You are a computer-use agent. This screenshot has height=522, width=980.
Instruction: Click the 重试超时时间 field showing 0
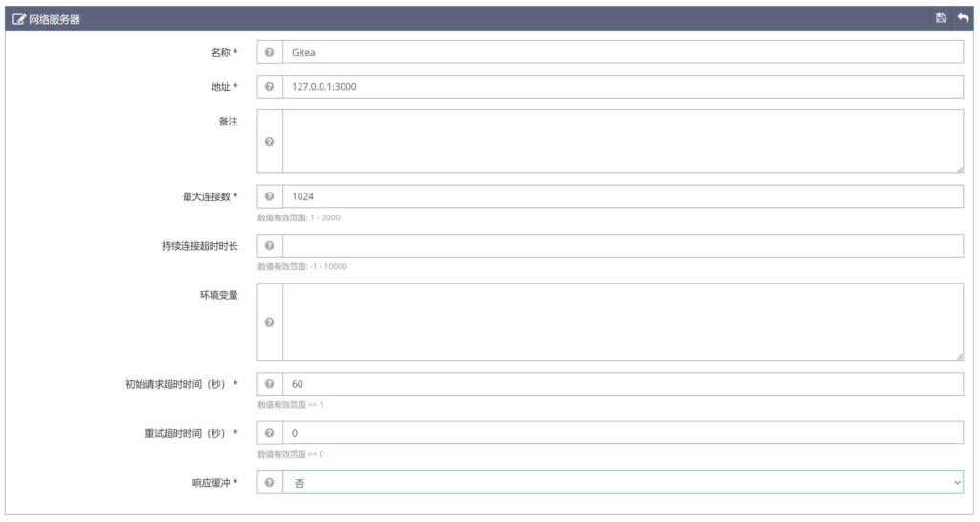622,433
